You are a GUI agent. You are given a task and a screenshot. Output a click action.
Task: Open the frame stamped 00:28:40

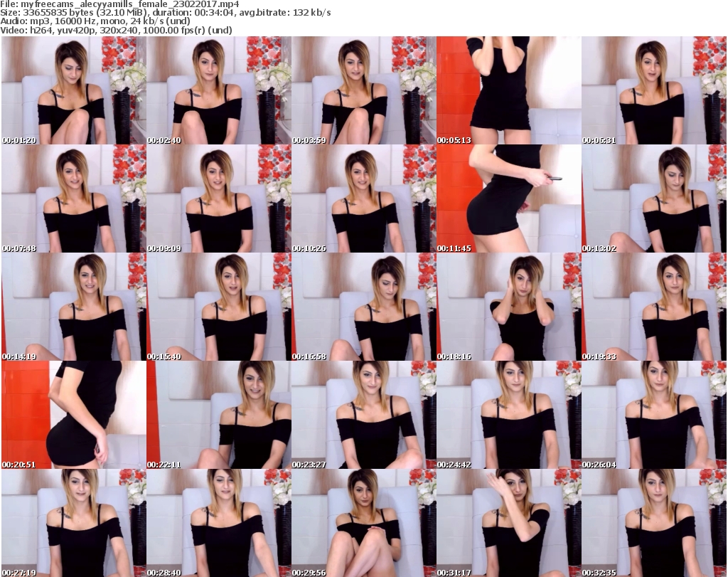tap(219, 523)
